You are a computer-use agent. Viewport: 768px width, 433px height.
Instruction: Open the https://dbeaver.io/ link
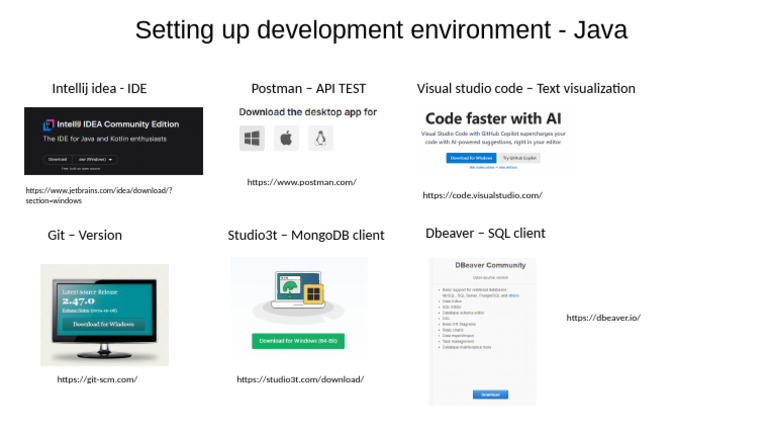603,318
